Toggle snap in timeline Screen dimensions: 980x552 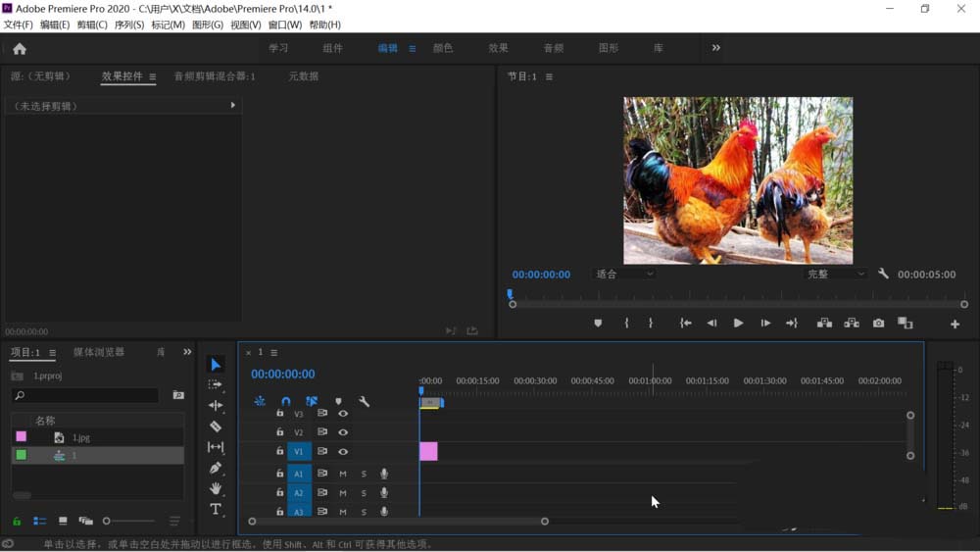click(285, 401)
